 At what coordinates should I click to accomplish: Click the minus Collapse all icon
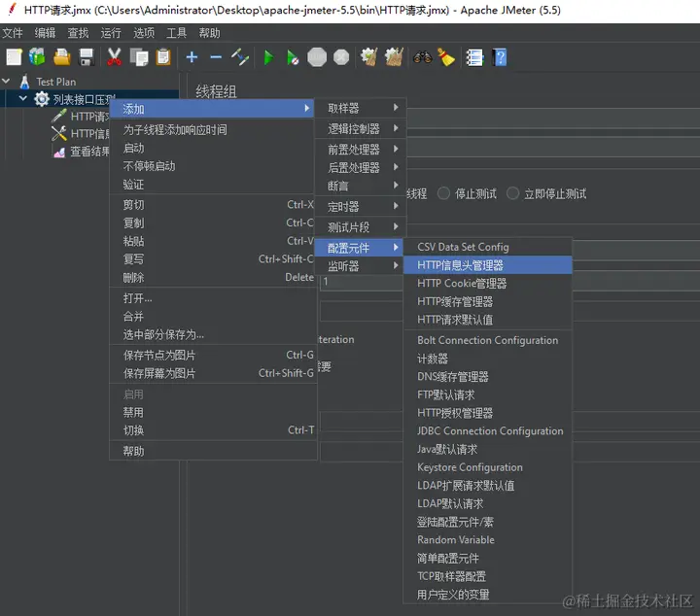pos(216,57)
